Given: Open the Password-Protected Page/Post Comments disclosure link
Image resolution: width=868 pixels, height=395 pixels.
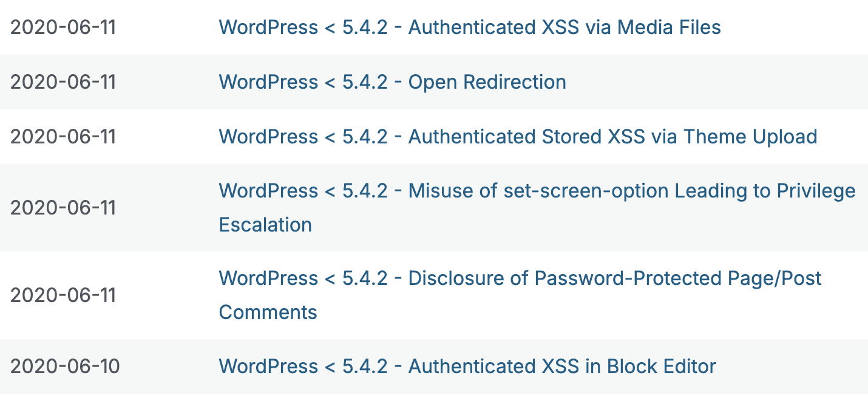Looking at the screenshot, I should coord(520,278).
